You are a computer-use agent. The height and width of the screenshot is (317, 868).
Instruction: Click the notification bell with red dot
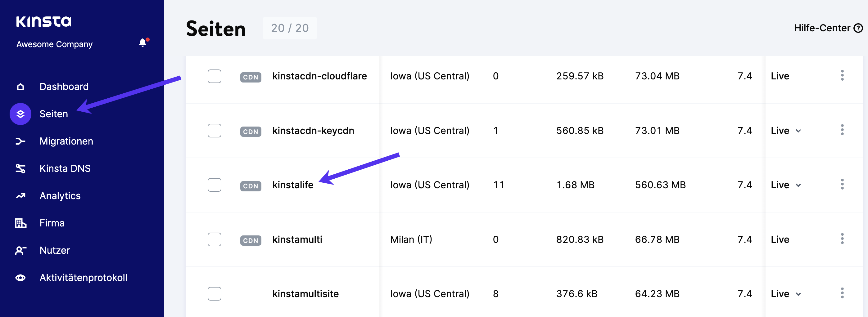142,43
